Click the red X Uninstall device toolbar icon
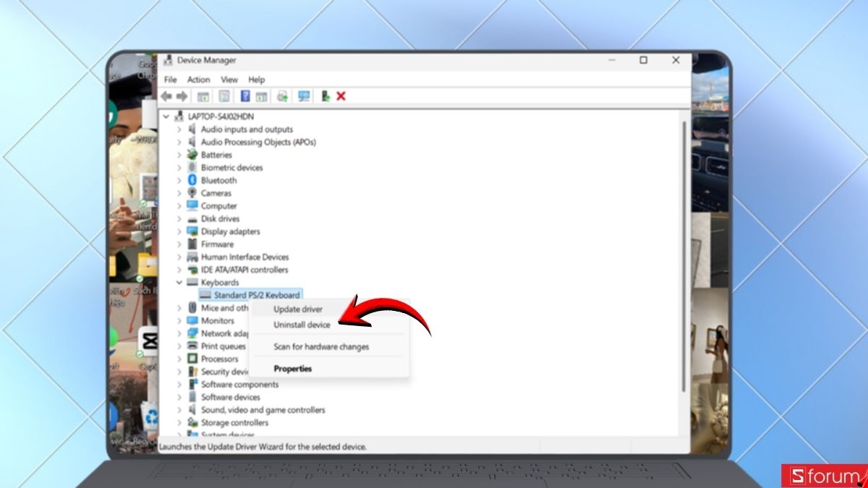The height and width of the screenshot is (488, 868). click(341, 96)
